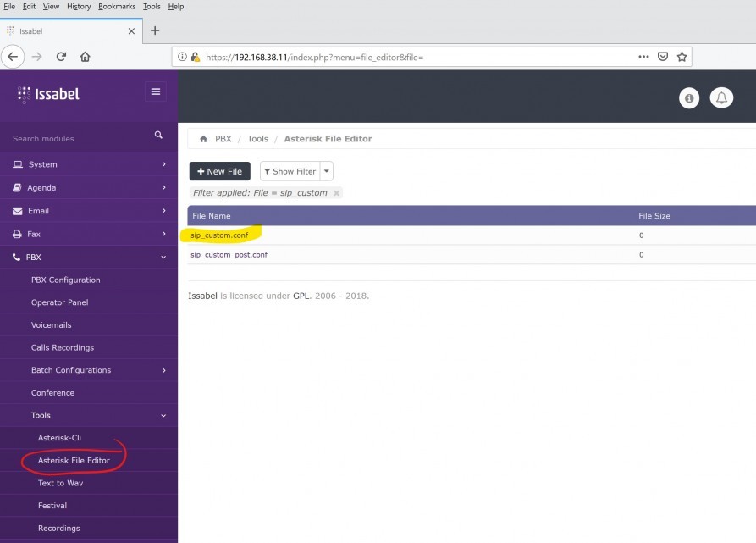Open sip_custom_post.conf file
The height and width of the screenshot is (543, 756).
(x=229, y=255)
